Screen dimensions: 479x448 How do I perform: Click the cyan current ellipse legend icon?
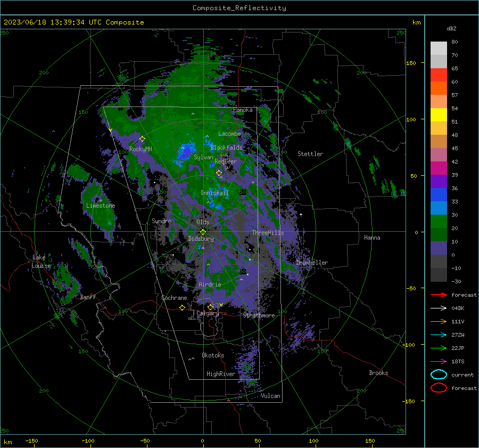coord(439,374)
